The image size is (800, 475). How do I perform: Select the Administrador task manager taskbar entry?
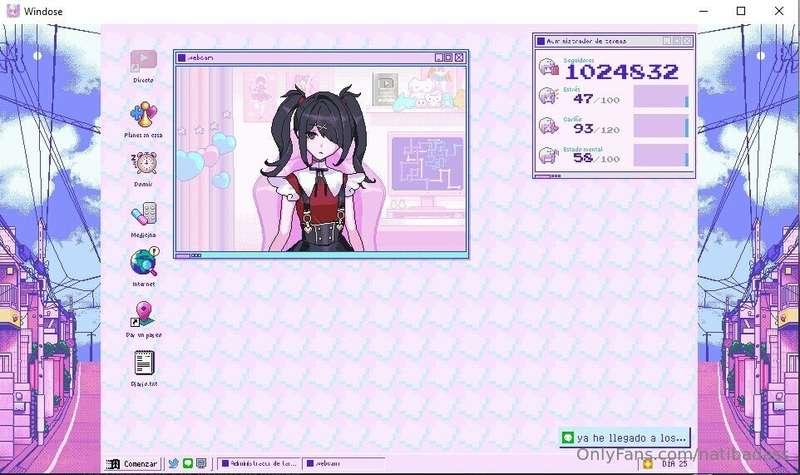click(x=259, y=463)
